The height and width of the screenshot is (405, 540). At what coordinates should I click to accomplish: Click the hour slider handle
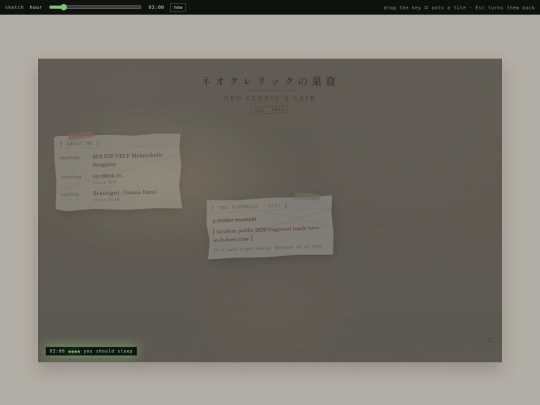pos(63,7)
